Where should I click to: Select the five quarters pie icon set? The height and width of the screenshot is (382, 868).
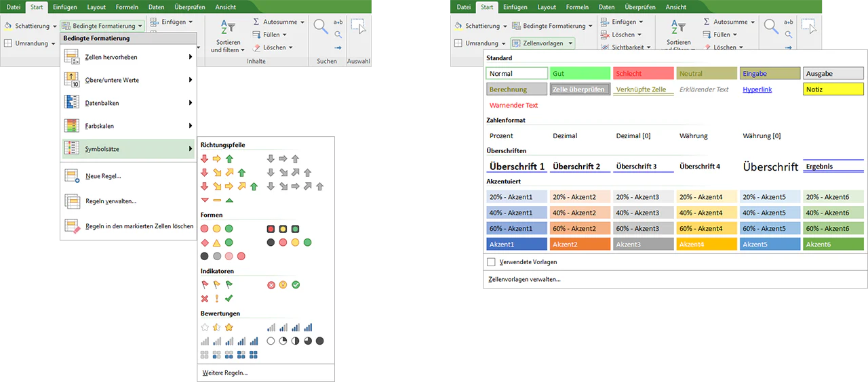point(296,341)
